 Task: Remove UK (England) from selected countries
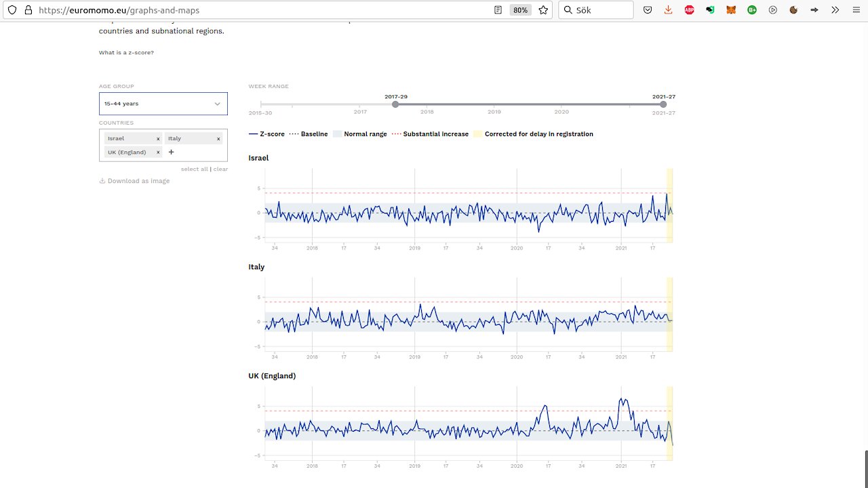coord(158,152)
